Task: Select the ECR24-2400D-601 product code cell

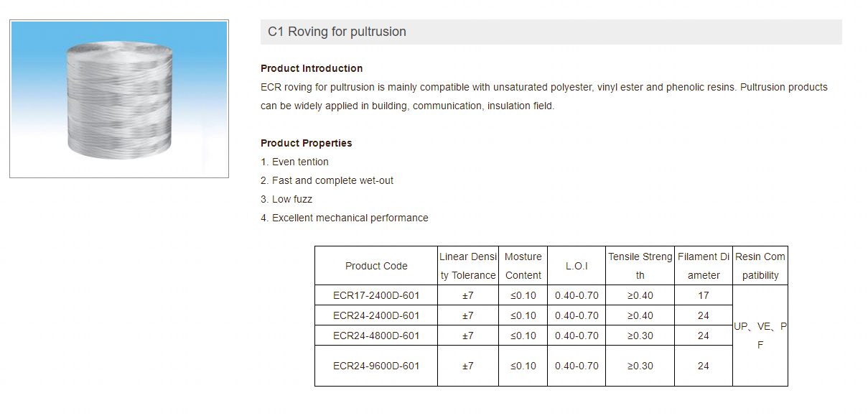Action: coord(376,315)
